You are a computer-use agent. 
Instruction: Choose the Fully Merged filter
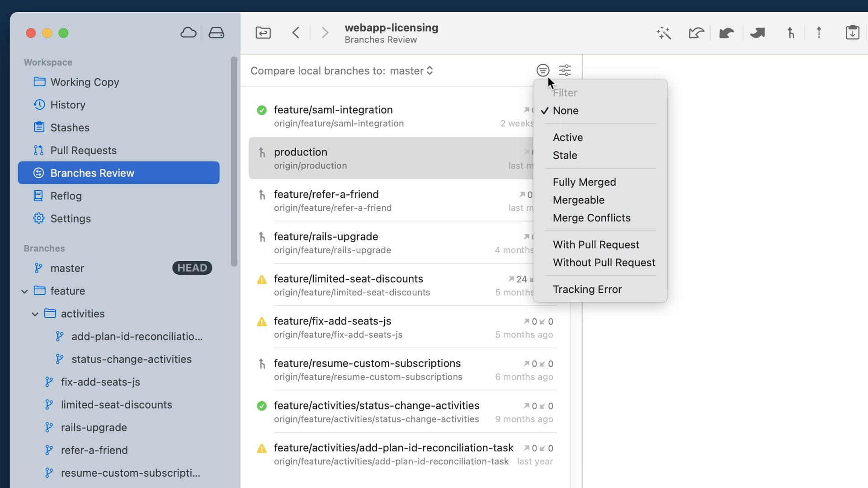click(584, 182)
